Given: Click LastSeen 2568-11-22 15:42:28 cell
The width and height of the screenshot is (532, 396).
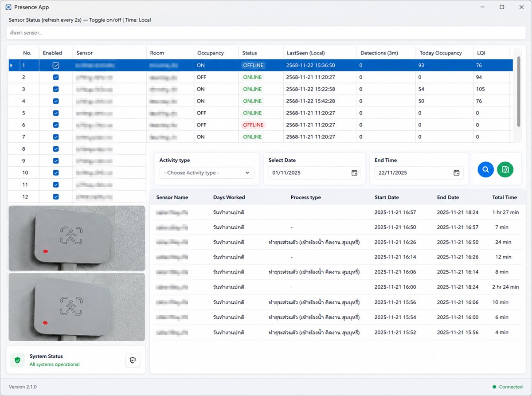Looking at the screenshot, I should coord(311,101).
